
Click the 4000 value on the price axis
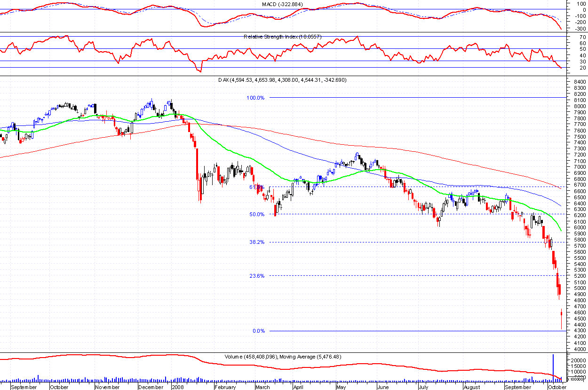579,349
